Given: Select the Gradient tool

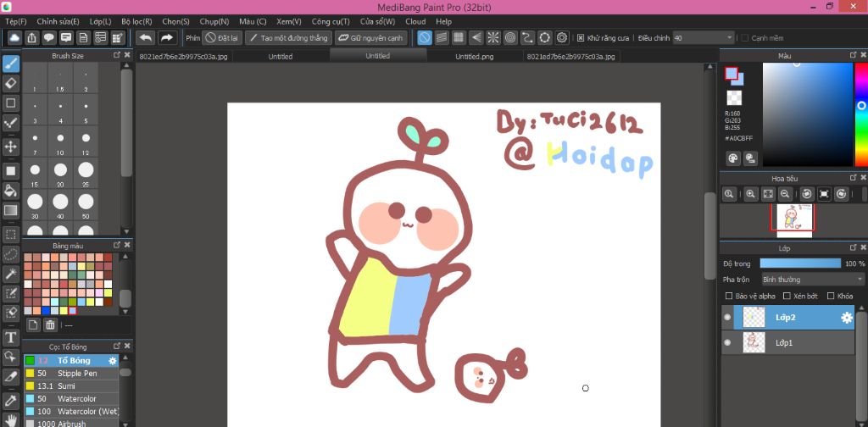Looking at the screenshot, I should 10,210.
